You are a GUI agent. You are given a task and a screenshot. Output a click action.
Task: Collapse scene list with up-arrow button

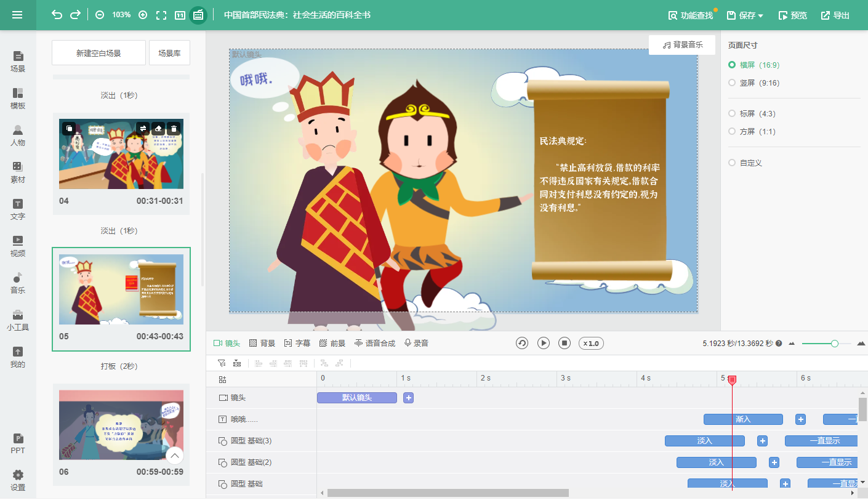tap(175, 456)
